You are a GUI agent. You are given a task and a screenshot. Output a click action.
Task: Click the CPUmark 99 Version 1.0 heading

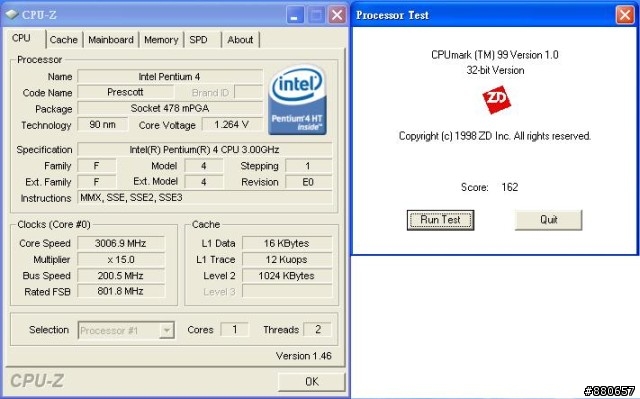(x=495, y=55)
